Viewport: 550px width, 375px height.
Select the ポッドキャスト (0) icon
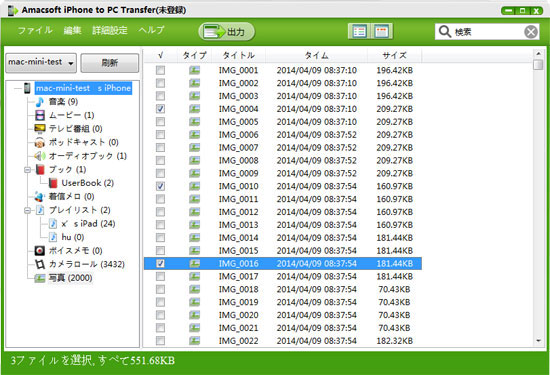point(40,142)
